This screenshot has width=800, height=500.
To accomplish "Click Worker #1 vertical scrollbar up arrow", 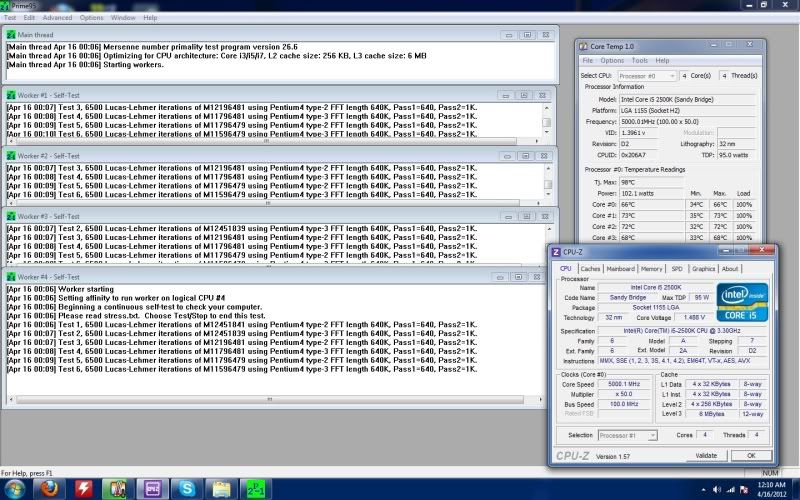I will coord(547,108).
